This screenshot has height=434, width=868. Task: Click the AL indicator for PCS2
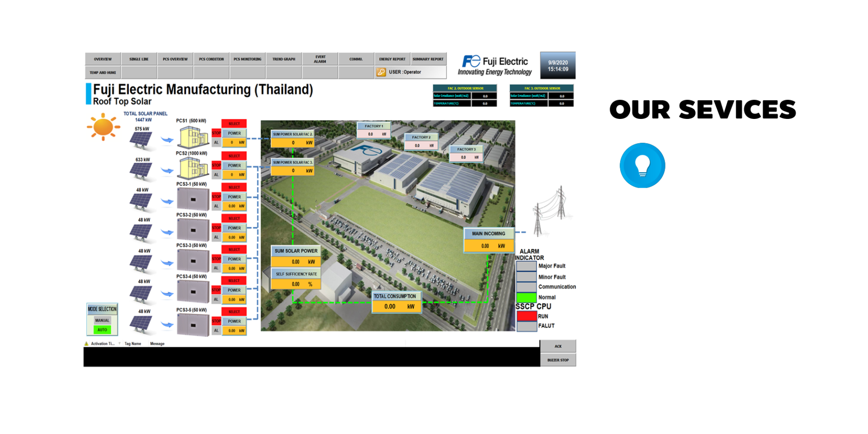[216, 175]
